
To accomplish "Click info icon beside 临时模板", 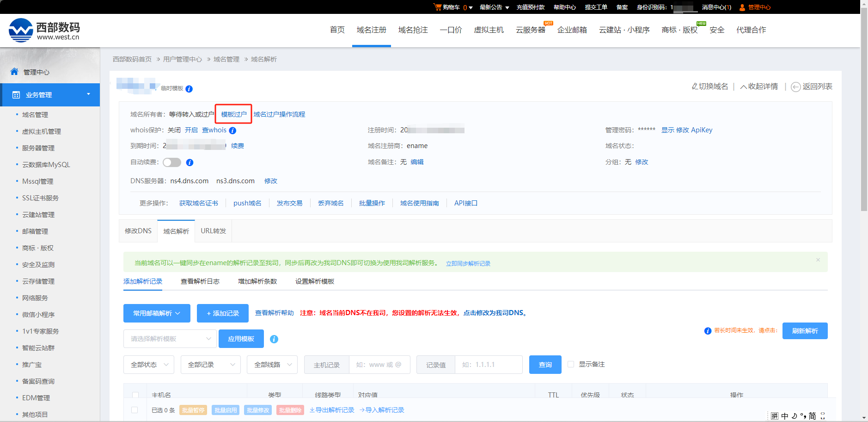I will [x=189, y=89].
